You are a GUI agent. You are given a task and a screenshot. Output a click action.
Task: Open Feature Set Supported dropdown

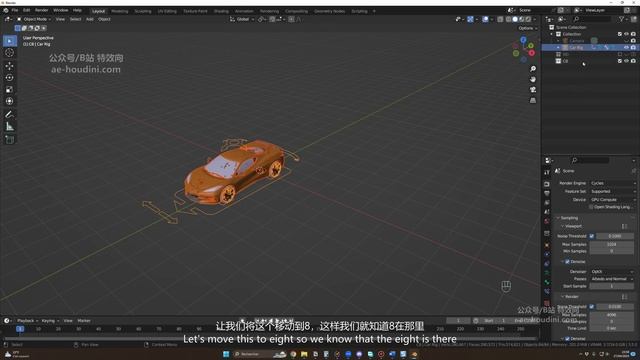point(613,191)
